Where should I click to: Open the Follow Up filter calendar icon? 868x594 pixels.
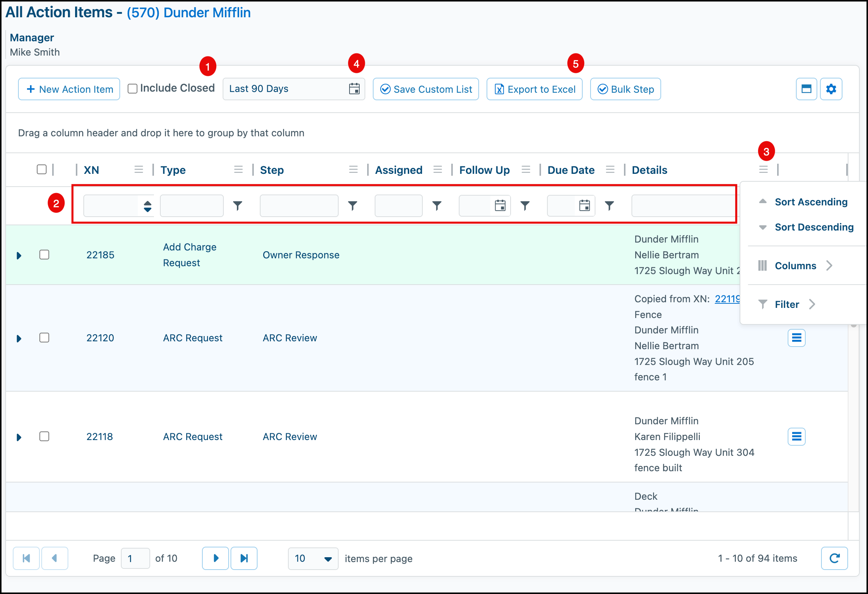[x=500, y=206]
